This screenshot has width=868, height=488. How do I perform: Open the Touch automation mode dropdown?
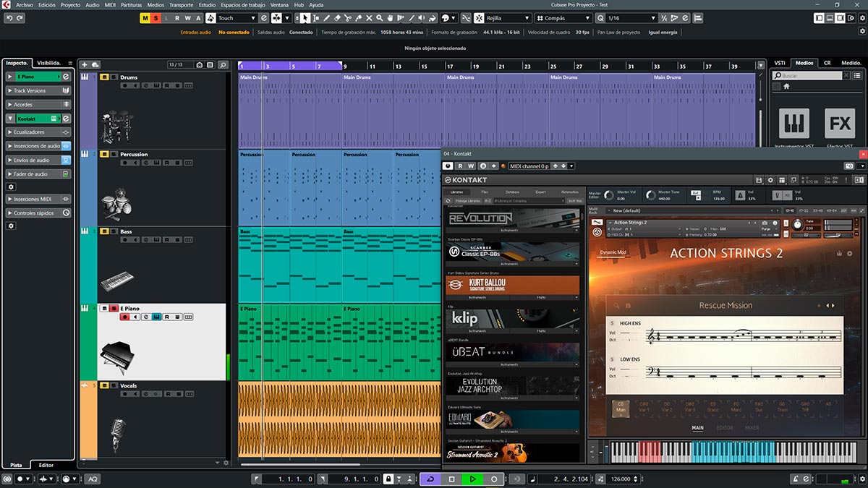pyautogui.click(x=237, y=18)
